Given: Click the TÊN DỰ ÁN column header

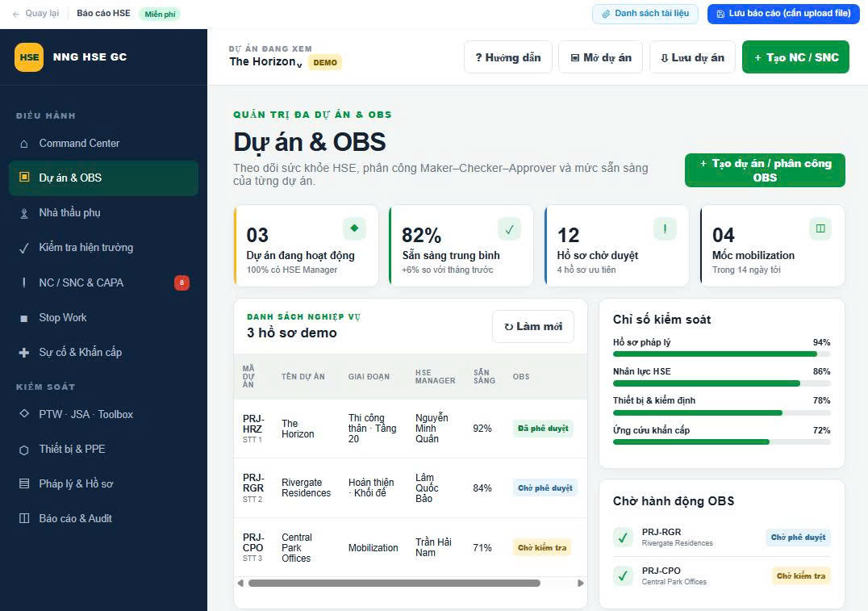Looking at the screenshot, I should coord(303,377).
